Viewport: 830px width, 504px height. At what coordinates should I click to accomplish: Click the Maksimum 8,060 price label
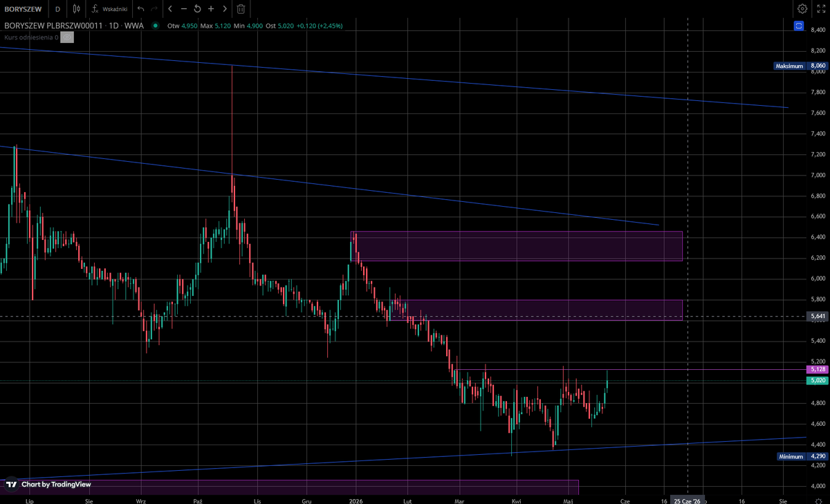click(x=801, y=66)
